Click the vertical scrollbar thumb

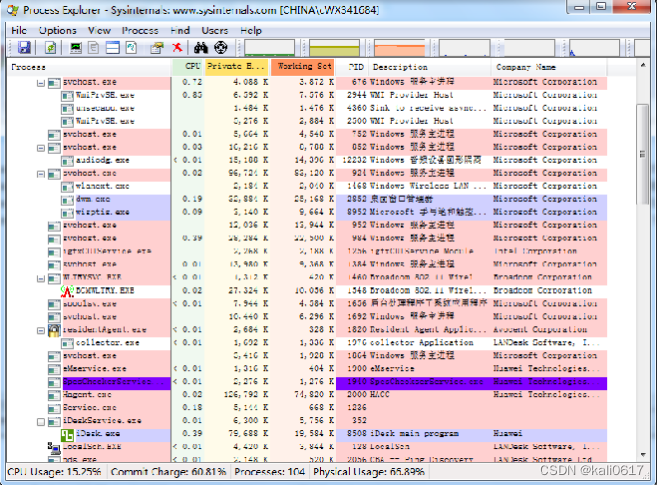coord(643,154)
